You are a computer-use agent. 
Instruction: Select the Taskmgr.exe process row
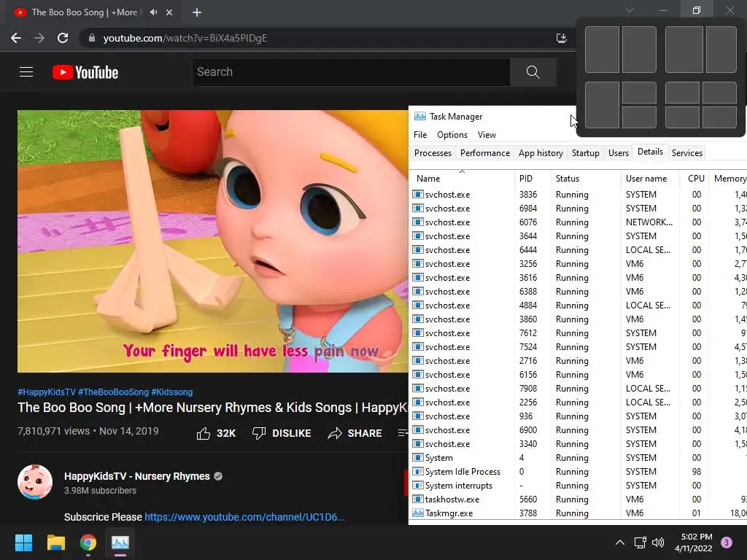click(x=578, y=513)
